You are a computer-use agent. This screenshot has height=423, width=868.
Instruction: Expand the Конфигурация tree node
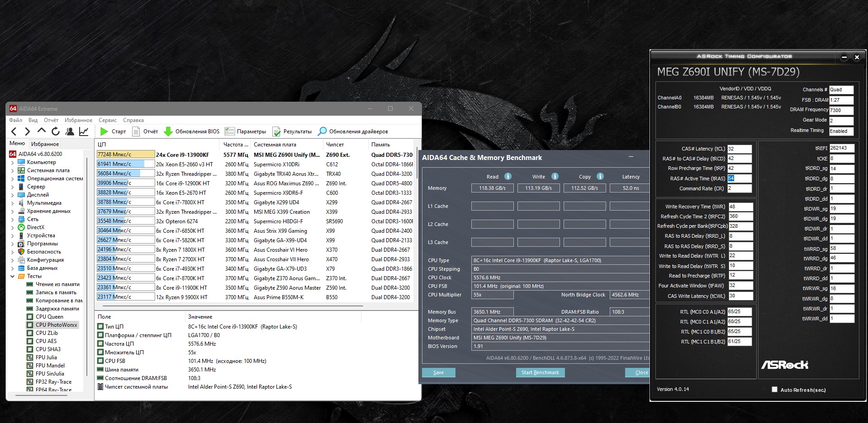click(x=12, y=260)
